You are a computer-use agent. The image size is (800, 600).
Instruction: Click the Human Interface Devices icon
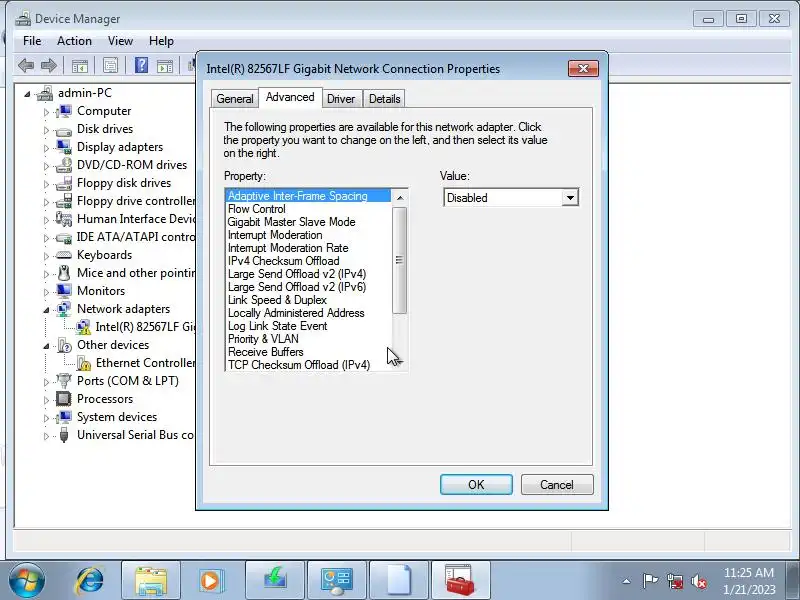64,219
